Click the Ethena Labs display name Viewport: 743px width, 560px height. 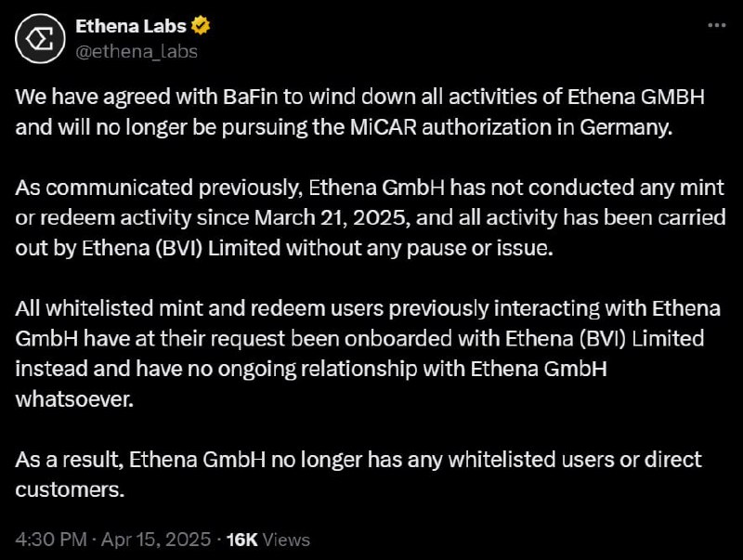tap(131, 26)
